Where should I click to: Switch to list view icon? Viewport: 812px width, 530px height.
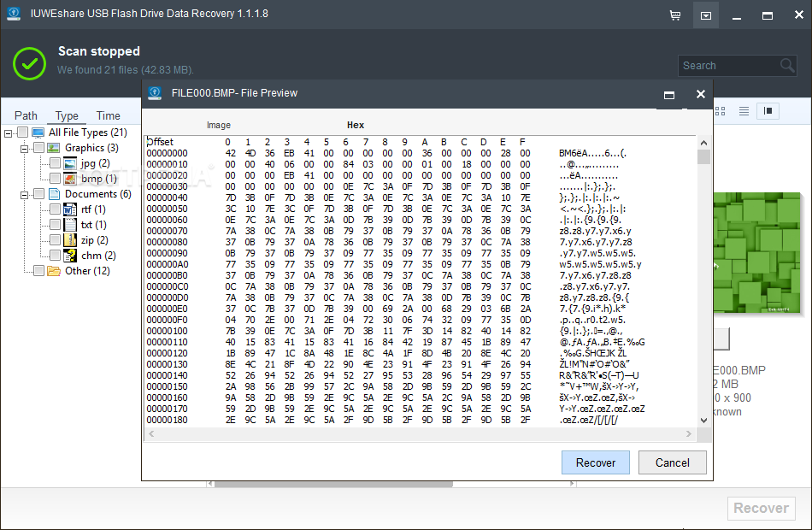(744, 111)
